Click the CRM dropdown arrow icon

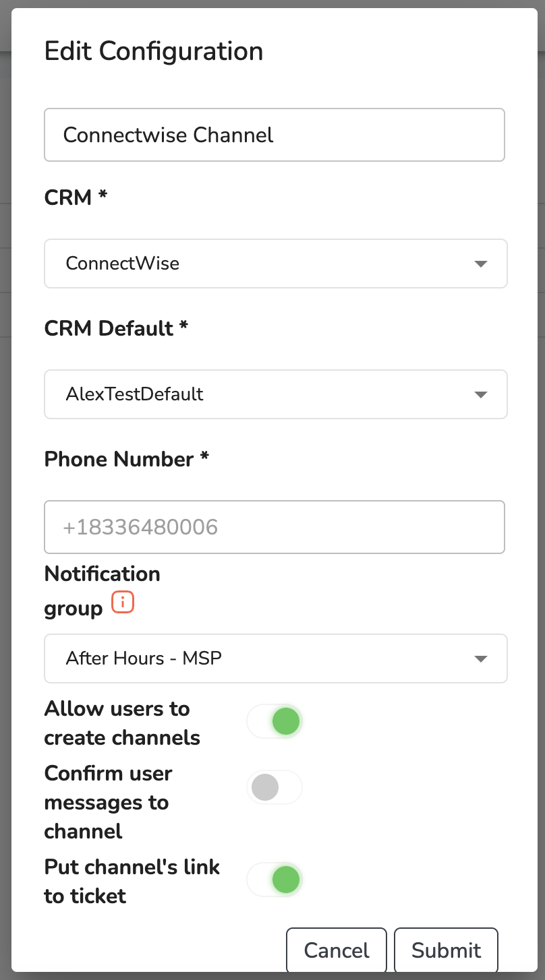(x=481, y=264)
